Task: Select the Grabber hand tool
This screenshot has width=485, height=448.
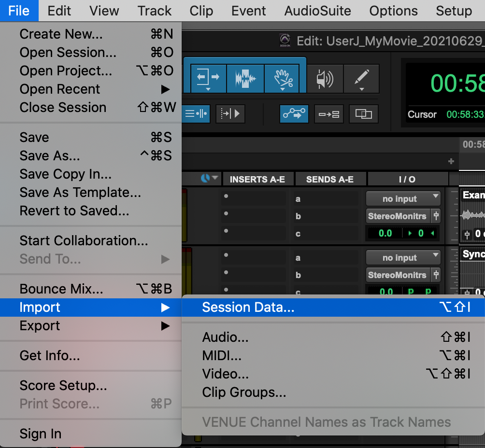Action: click(282, 78)
